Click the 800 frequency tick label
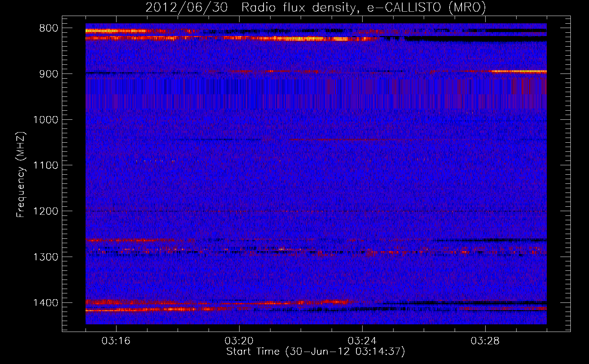 [48, 28]
